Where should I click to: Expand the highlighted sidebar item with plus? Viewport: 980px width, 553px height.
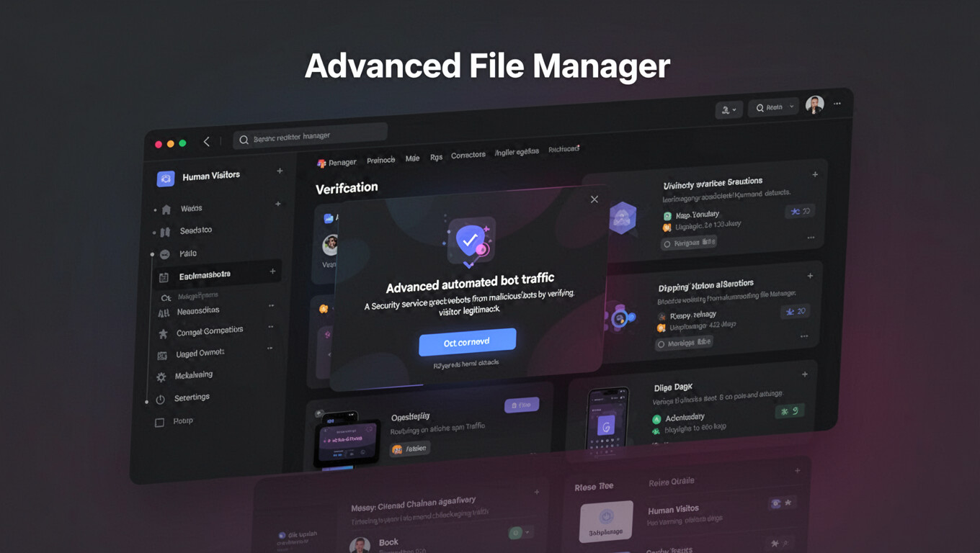[272, 271]
